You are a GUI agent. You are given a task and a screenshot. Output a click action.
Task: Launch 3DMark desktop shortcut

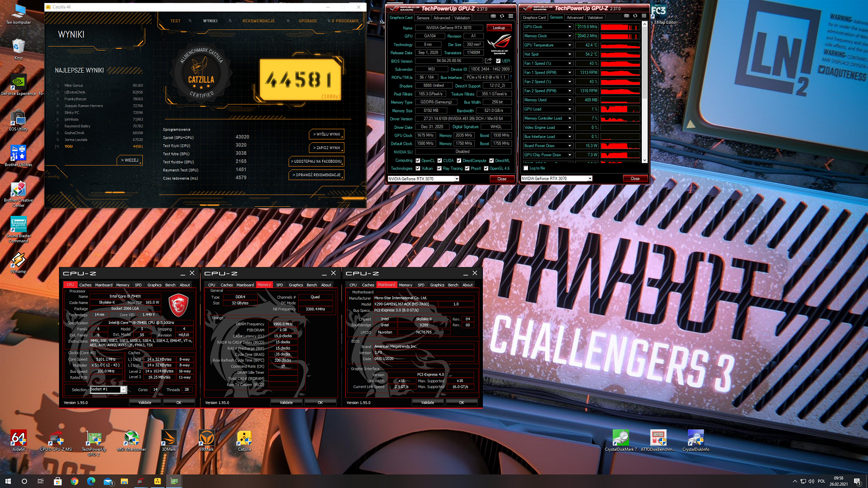point(169,441)
